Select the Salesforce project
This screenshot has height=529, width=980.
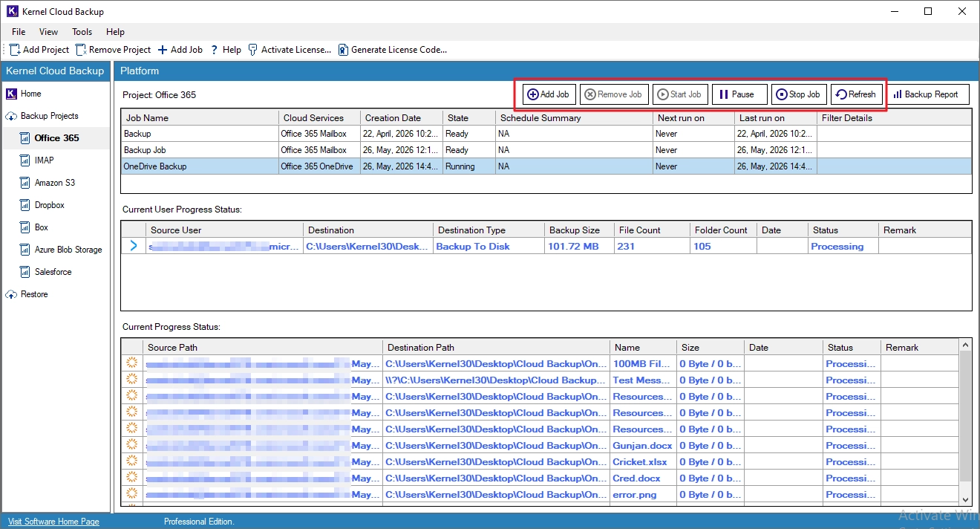pos(46,272)
